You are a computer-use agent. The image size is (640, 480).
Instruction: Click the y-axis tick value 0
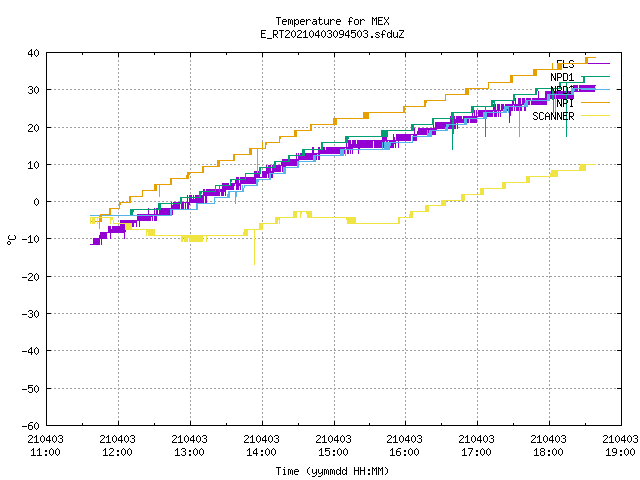[x=37, y=202]
